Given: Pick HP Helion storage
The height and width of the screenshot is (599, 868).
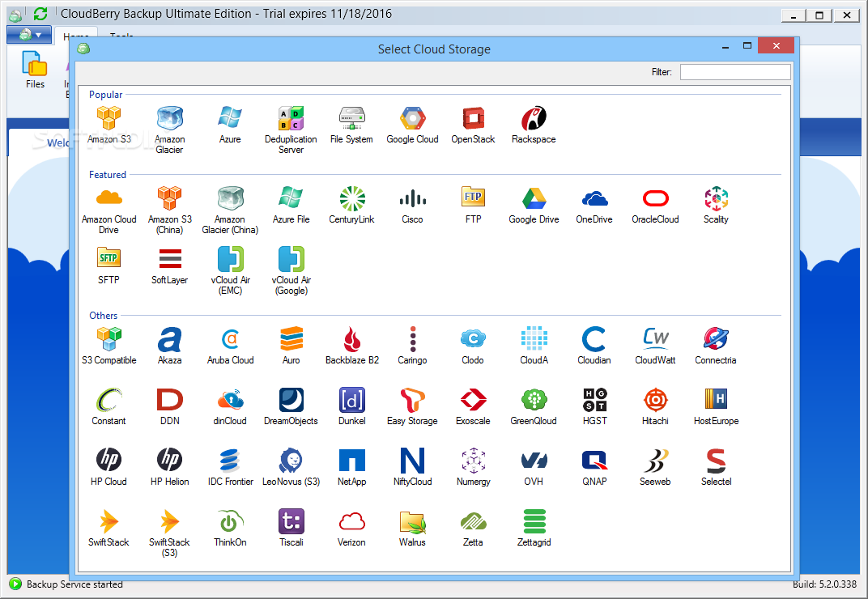Looking at the screenshot, I should coord(170,468).
